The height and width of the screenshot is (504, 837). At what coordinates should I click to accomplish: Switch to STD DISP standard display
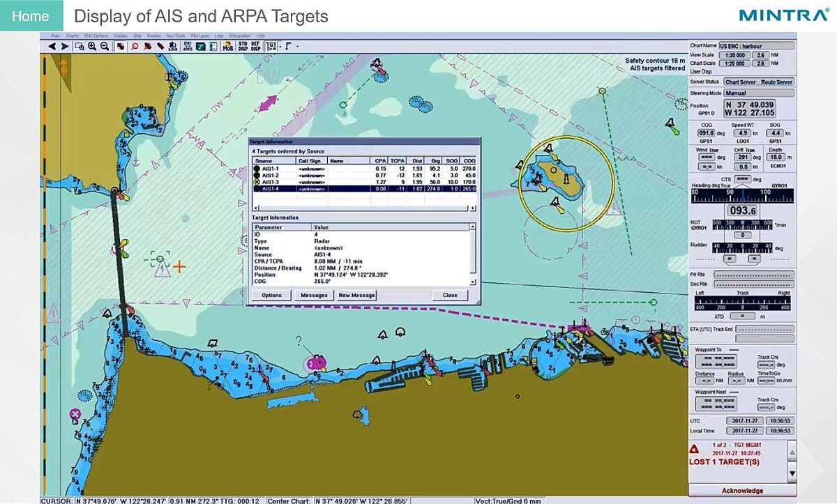pos(243,47)
